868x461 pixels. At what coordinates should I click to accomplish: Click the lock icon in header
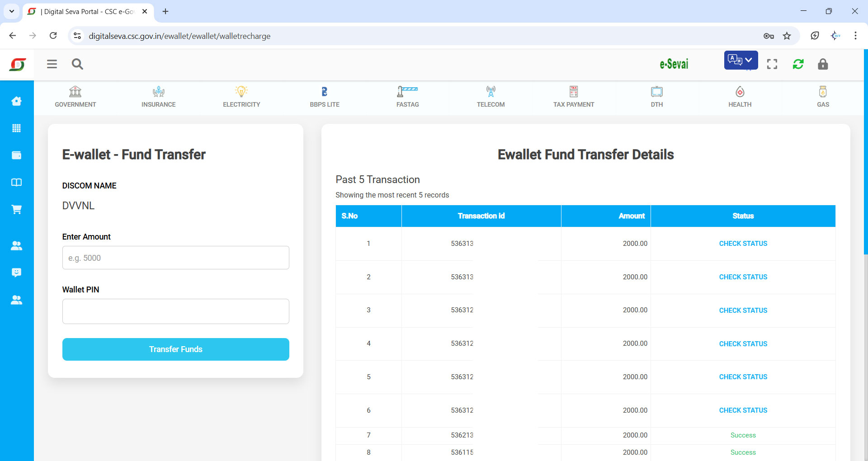pos(822,64)
